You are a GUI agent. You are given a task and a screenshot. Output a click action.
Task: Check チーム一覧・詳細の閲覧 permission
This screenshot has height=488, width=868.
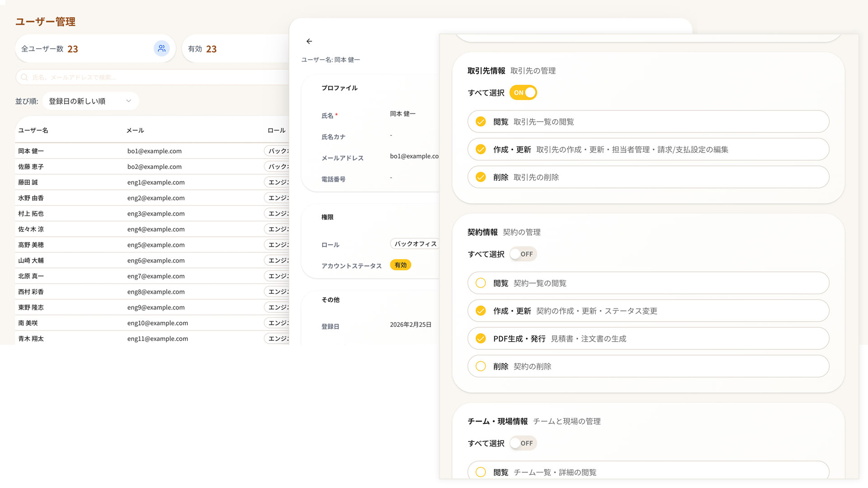coord(481,472)
